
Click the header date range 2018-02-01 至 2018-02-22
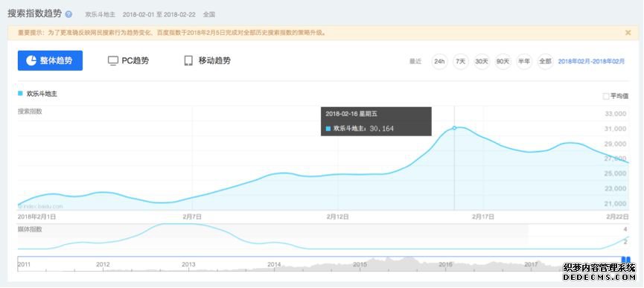[x=159, y=14]
